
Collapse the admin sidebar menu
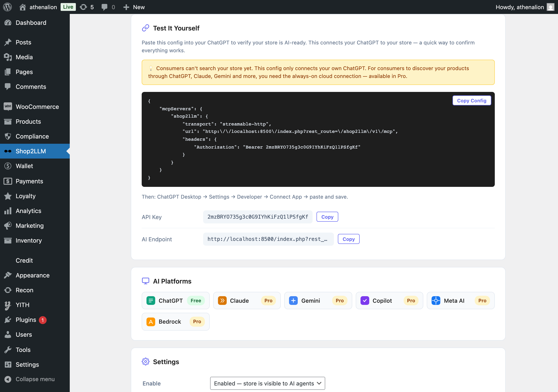coord(35,379)
